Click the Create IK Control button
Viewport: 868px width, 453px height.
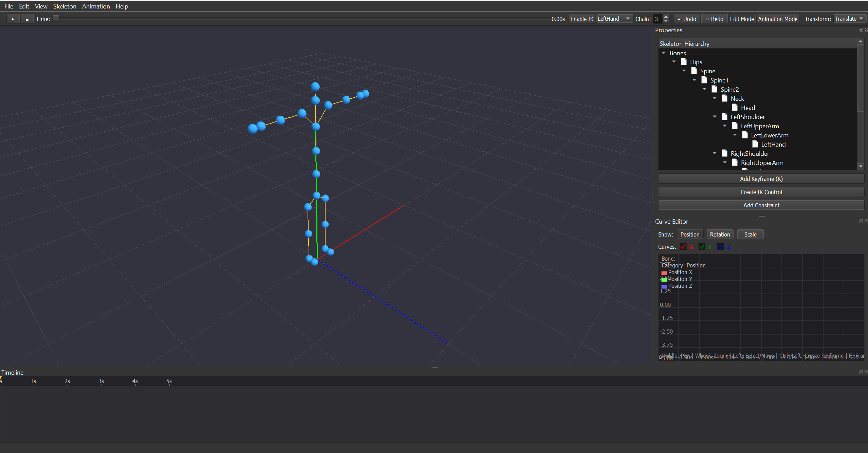click(761, 192)
